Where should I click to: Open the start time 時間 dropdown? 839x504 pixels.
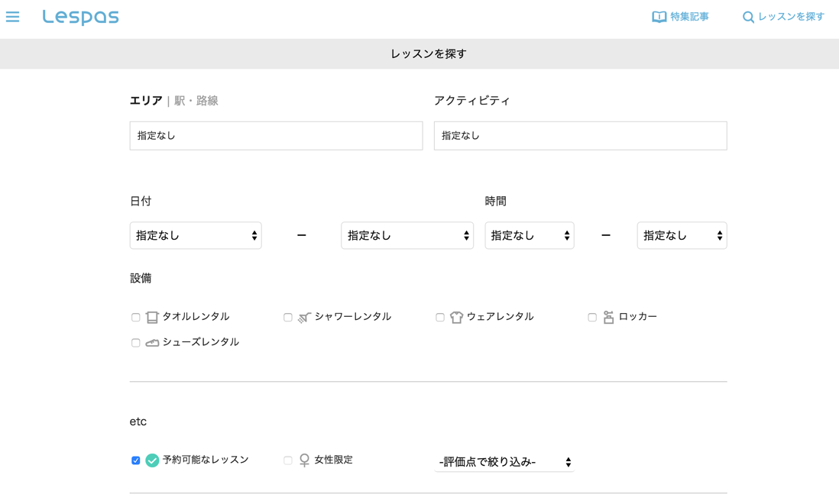click(x=530, y=235)
